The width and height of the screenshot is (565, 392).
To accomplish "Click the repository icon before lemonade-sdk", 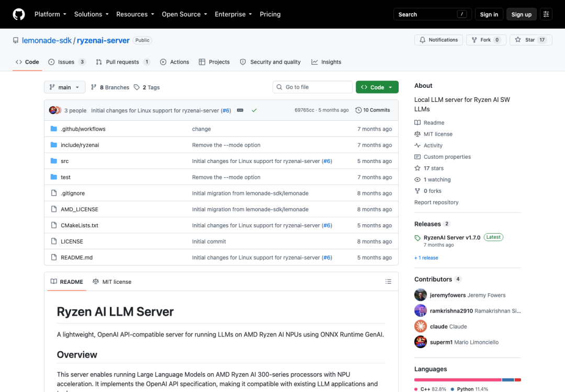I will [x=16, y=40].
